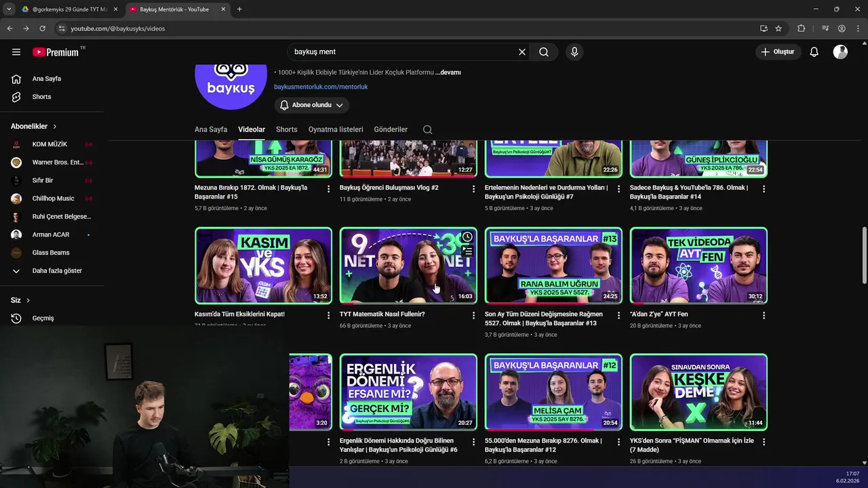
Task: Click the Oluştur create button
Action: pyautogui.click(x=778, y=52)
